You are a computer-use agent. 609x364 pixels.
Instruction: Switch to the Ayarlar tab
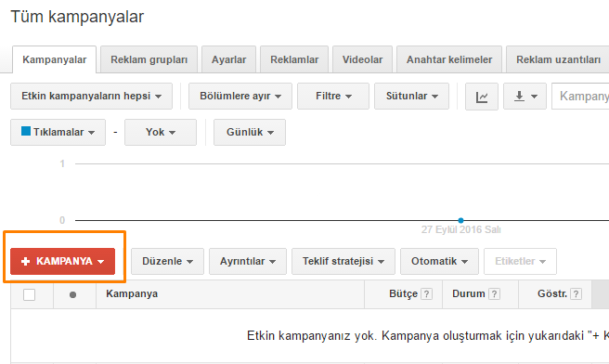click(x=228, y=59)
